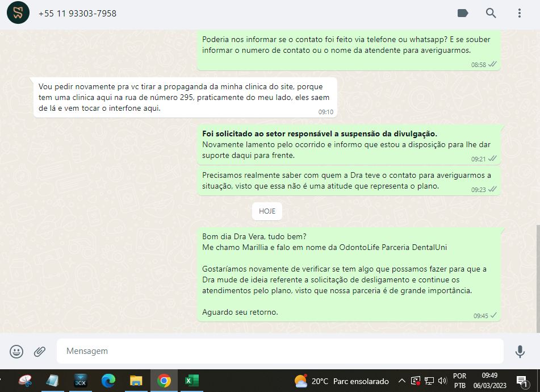540x392 pixels.
Task: Attach a file with the paperclip
Action: (x=39, y=351)
